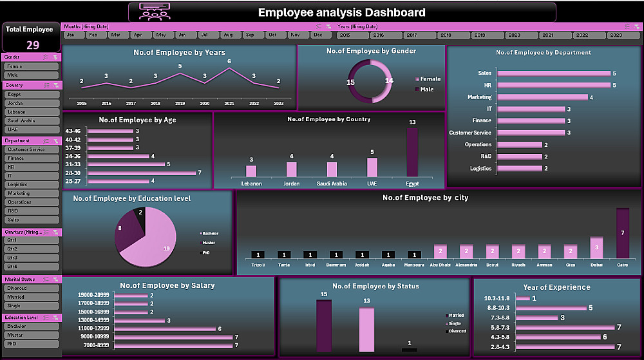Filter hiring month to Jan
The width and height of the screenshot is (644, 360).
pos(73,35)
